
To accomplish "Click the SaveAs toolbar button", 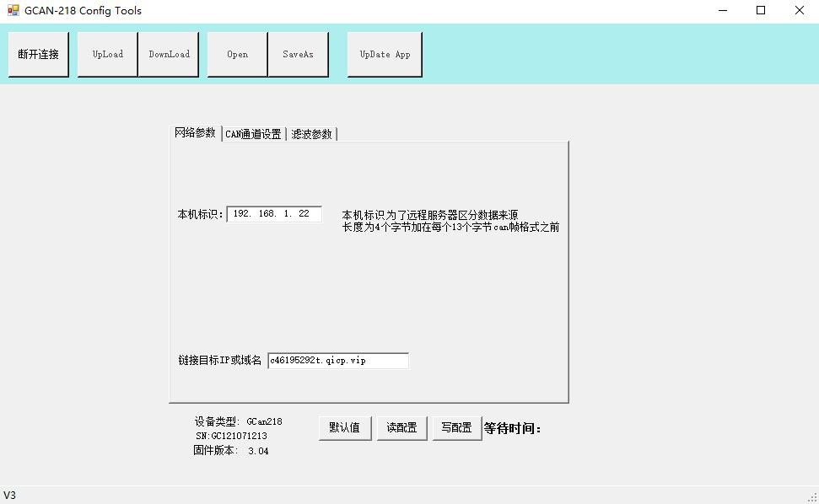I will (x=298, y=54).
